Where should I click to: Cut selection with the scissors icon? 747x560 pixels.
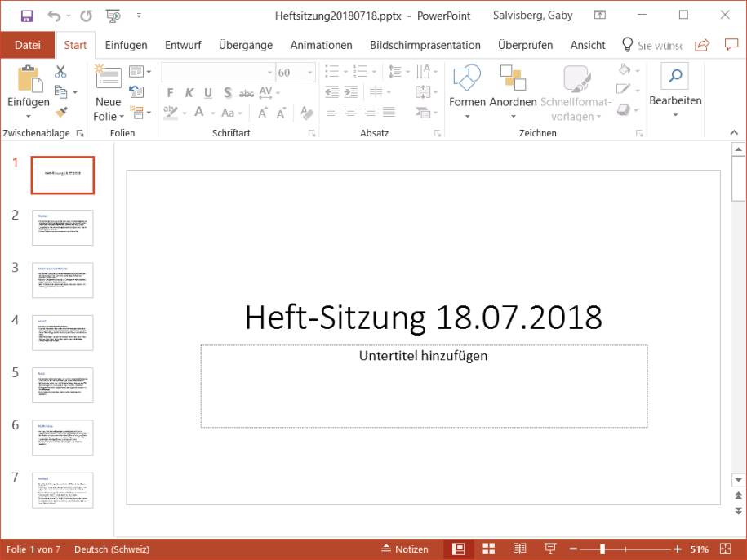(60, 72)
